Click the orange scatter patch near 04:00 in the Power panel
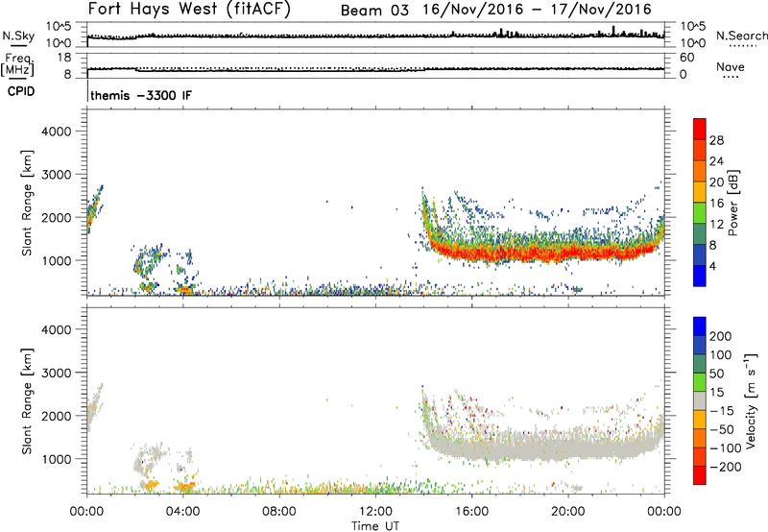 click(x=185, y=289)
